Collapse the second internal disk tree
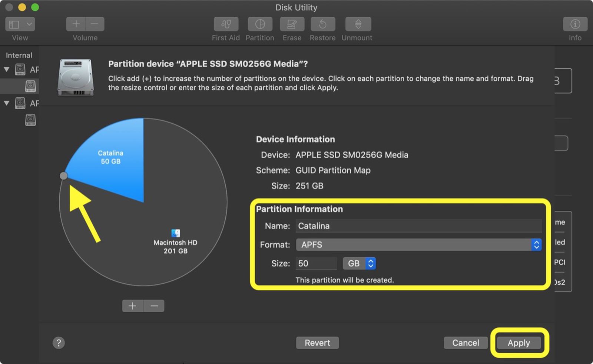593x364 pixels. point(7,103)
